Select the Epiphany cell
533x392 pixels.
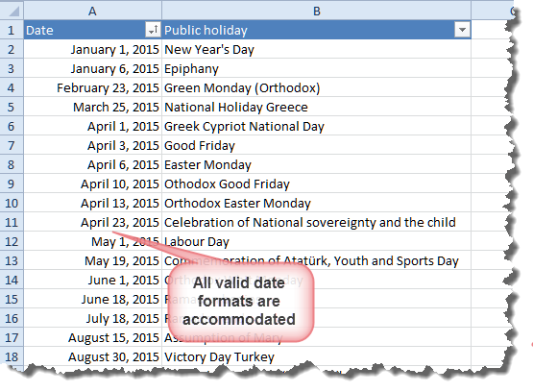click(x=317, y=68)
